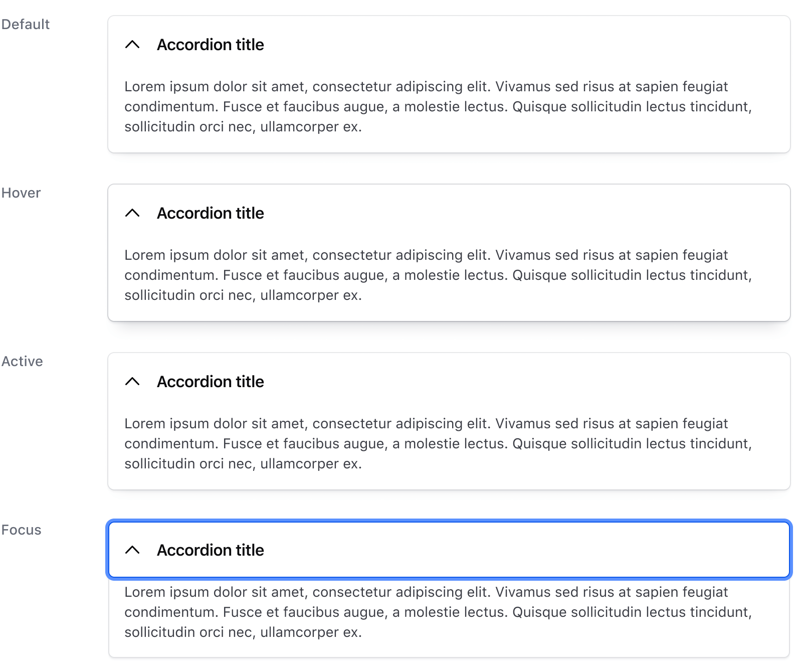Image resolution: width=802 pixels, height=672 pixels.
Task: Select the 'Active' state label
Action: (x=22, y=361)
